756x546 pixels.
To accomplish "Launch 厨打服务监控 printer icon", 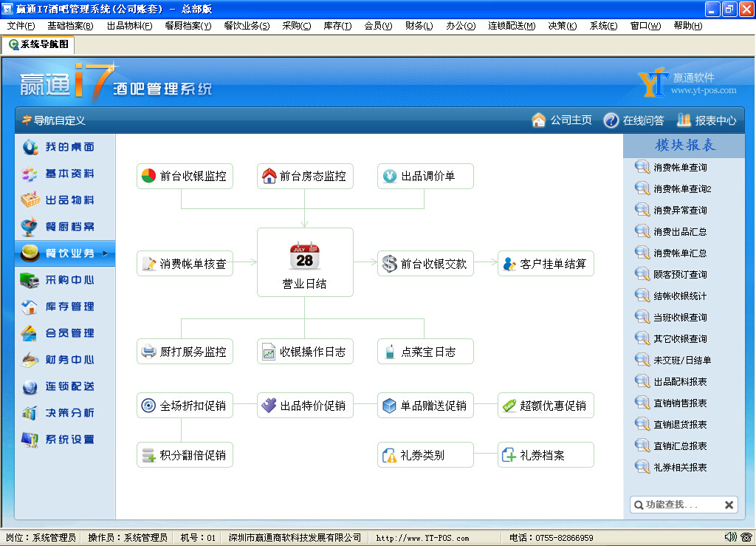I will [148, 352].
